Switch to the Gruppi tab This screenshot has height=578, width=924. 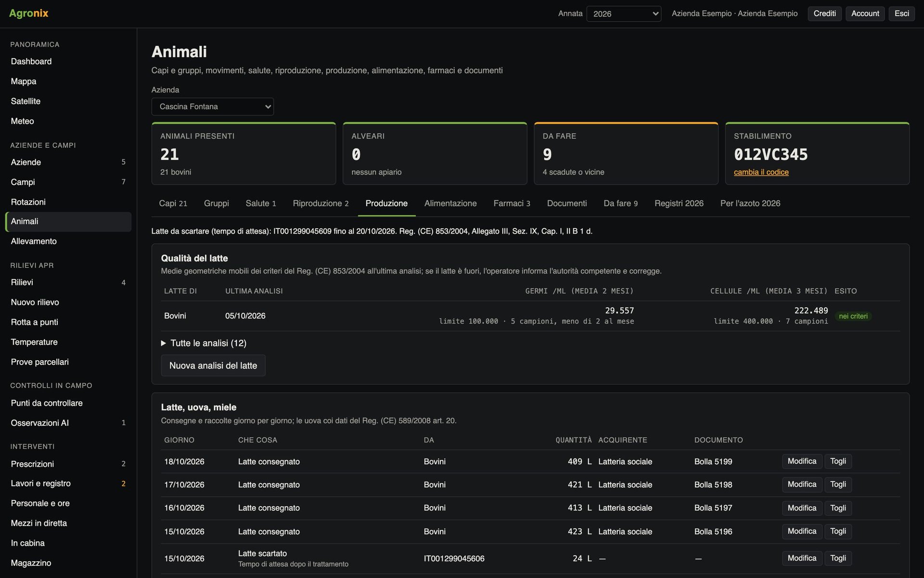(216, 203)
